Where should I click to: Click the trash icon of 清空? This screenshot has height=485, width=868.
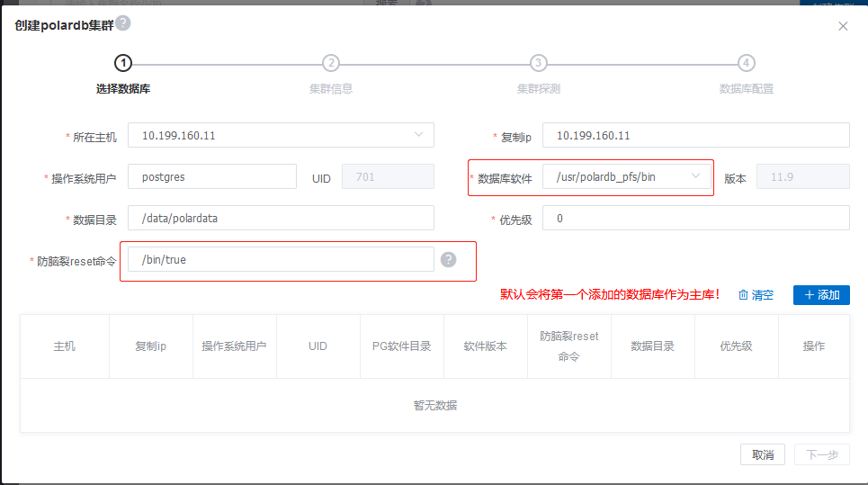[743, 295]
